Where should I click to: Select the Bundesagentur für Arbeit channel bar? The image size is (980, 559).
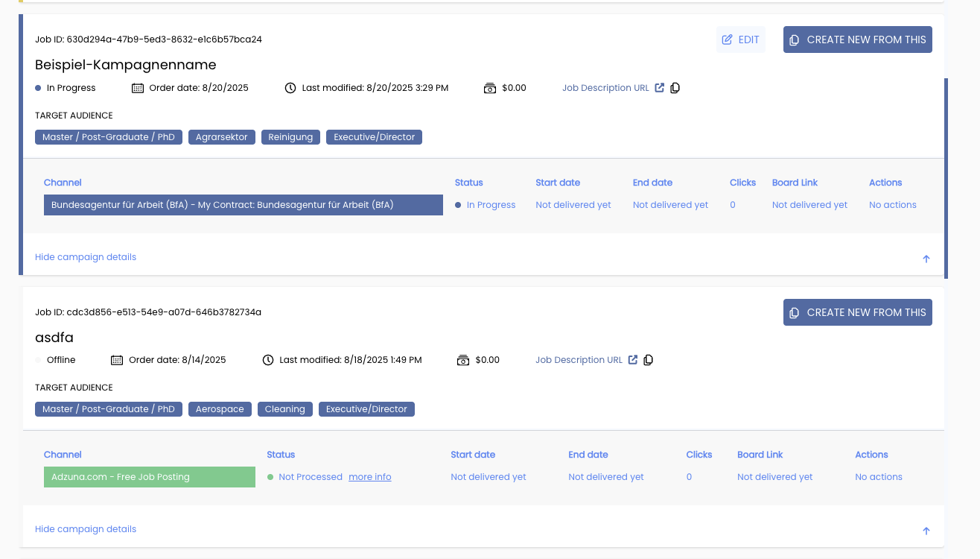(243, 205)
